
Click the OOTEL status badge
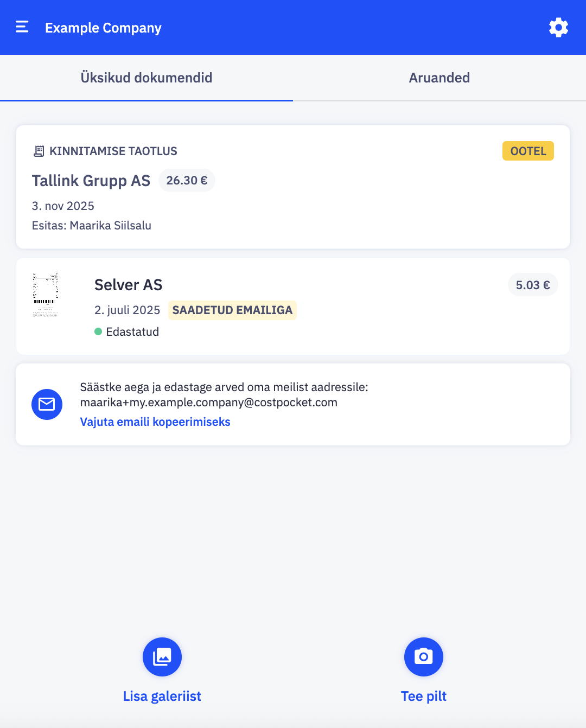point(528,151)
